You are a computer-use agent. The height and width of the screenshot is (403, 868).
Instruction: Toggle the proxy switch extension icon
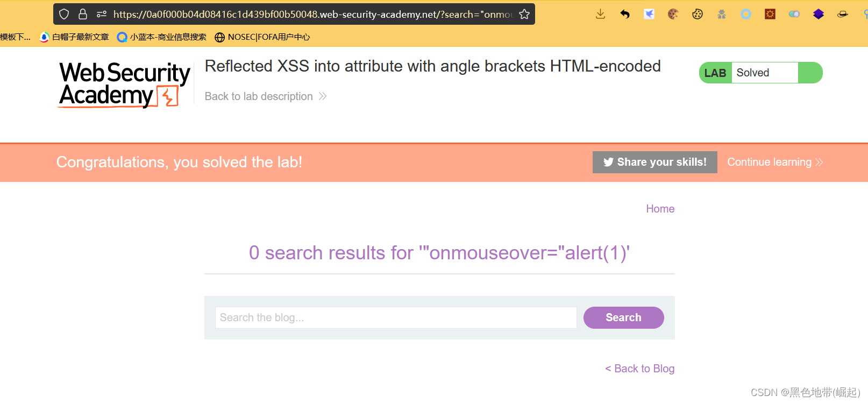794,14
